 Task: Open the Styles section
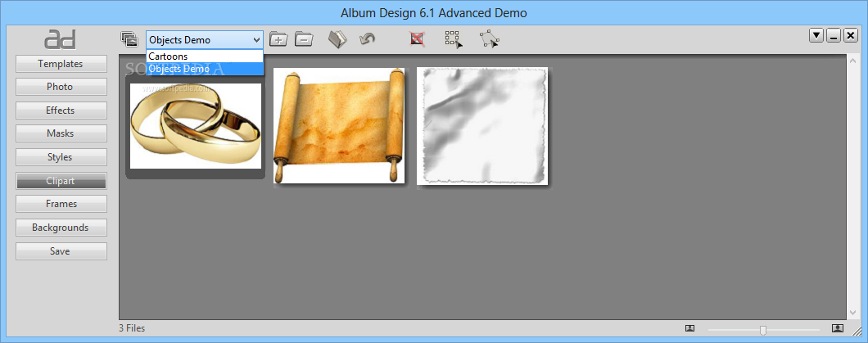tap(61, 157)
